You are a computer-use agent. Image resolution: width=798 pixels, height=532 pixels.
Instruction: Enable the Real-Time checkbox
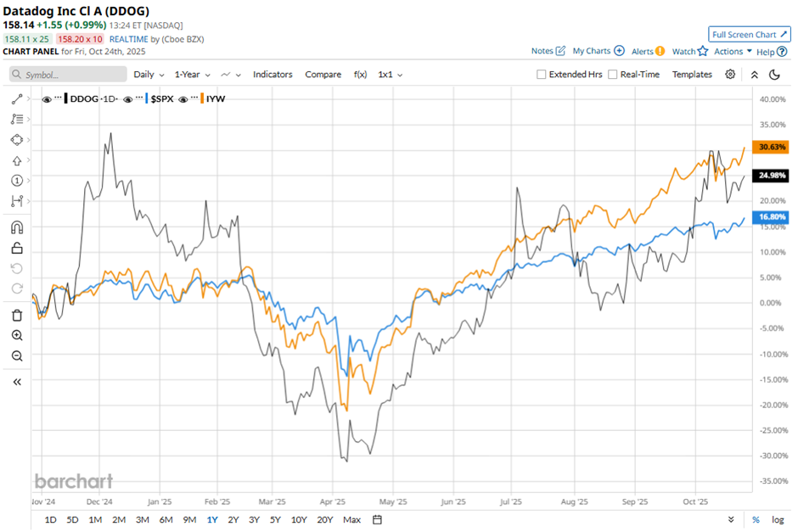[x=613, y=75]
